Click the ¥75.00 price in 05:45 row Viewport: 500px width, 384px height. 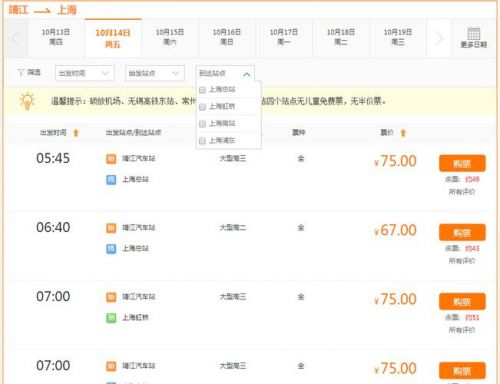click(395, 161)
